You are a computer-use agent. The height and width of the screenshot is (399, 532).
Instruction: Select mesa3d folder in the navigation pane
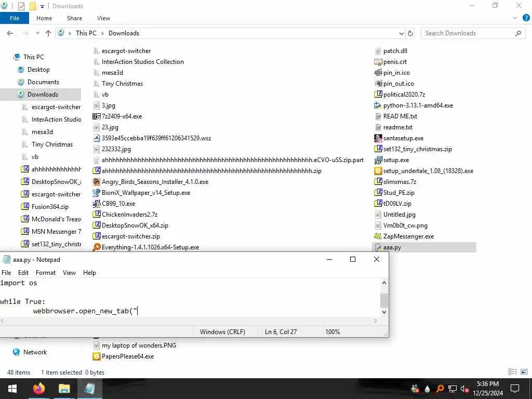42,132
